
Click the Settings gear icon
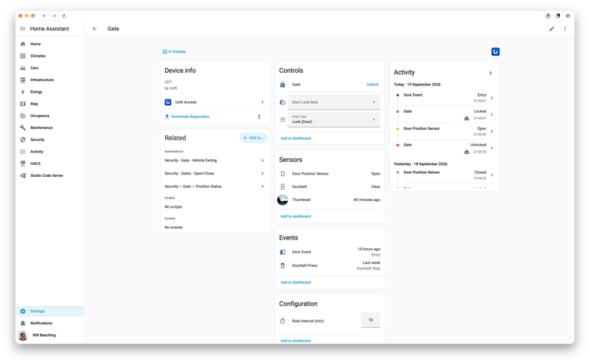coord(23,312)
